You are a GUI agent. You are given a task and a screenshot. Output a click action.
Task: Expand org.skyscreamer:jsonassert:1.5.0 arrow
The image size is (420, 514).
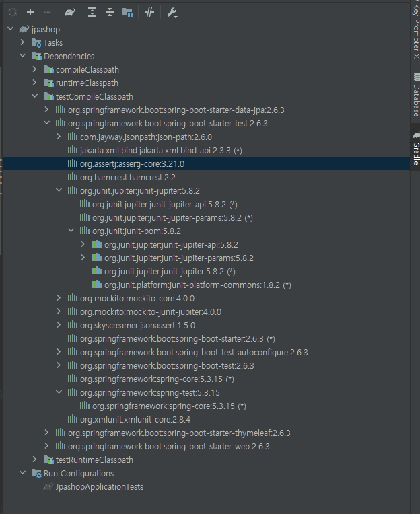point(59,325)
